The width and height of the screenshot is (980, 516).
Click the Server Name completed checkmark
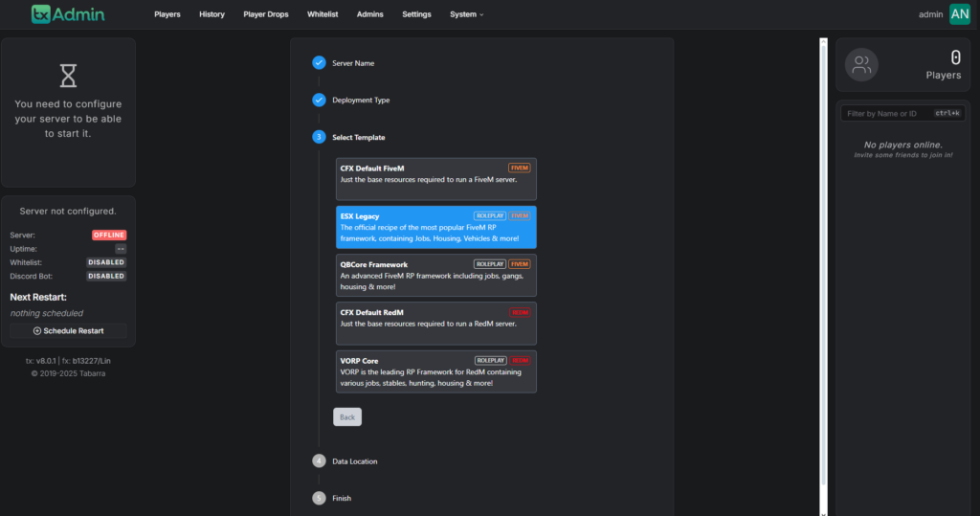[319, 62]
